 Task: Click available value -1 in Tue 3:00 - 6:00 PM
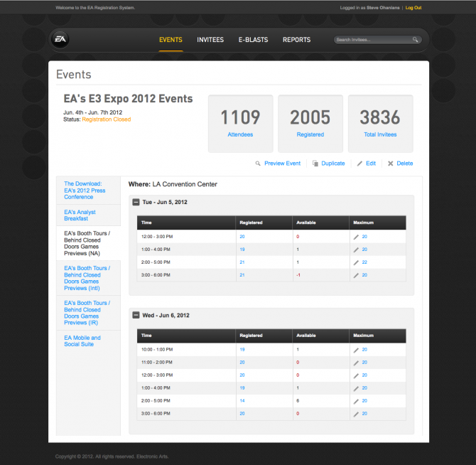298,275
